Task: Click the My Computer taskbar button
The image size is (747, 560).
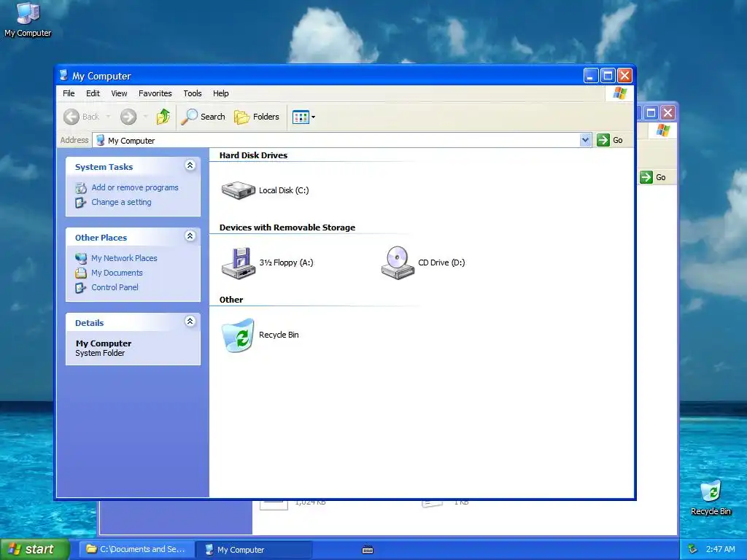Action: click(x=254, y=549)
